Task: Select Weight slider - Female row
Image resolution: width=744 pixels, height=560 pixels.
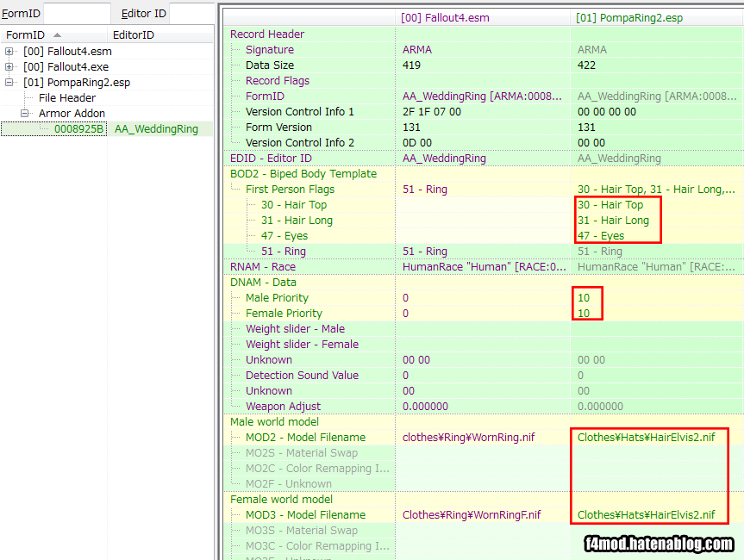Action: 302,345
